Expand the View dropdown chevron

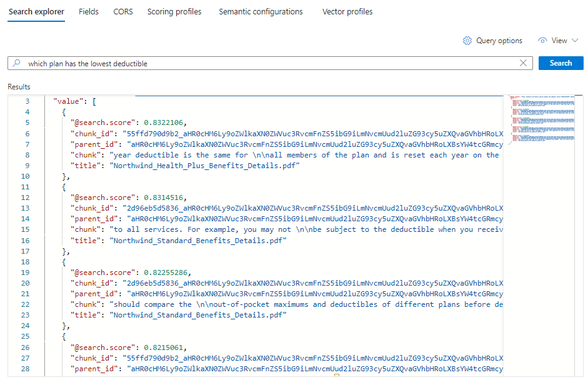(x=575, y=41)
